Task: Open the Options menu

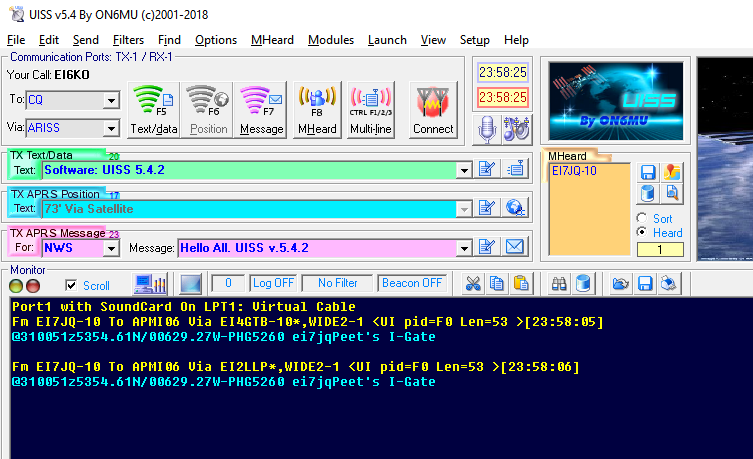Action: click(216, 40)
